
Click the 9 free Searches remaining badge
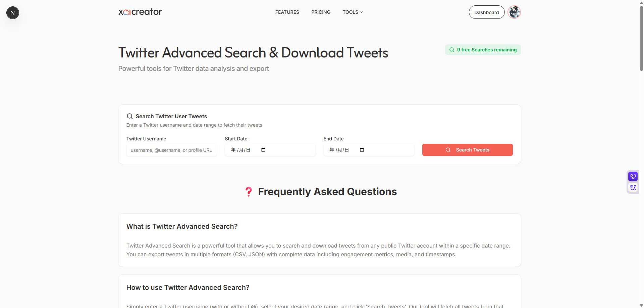coord(483,50)
